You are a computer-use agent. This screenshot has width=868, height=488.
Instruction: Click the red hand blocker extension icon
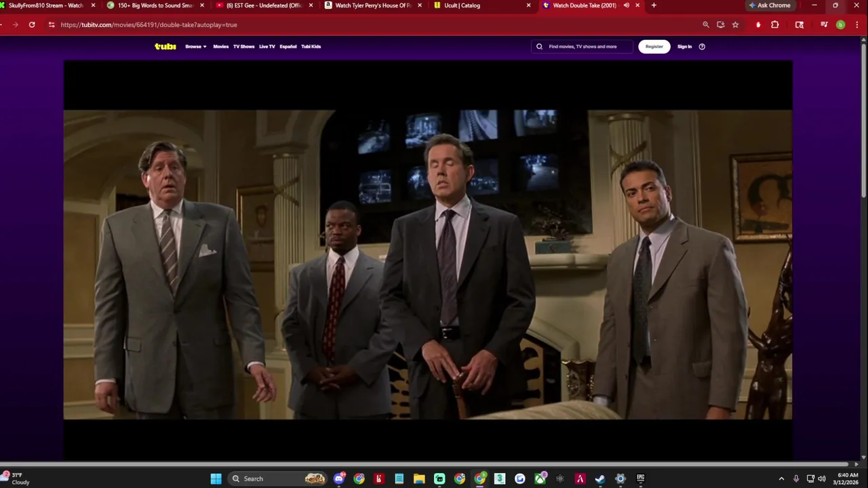coord(758,24)
